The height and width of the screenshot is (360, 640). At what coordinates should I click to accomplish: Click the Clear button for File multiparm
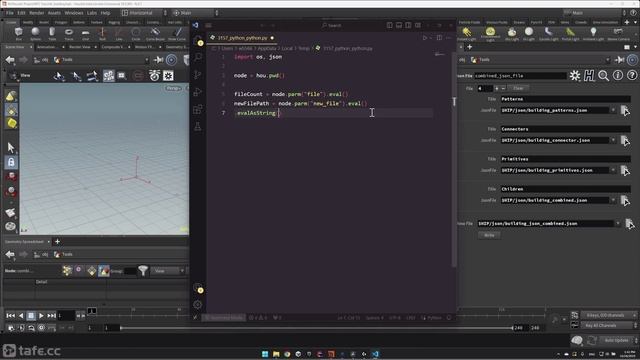(x=518, y=88)
